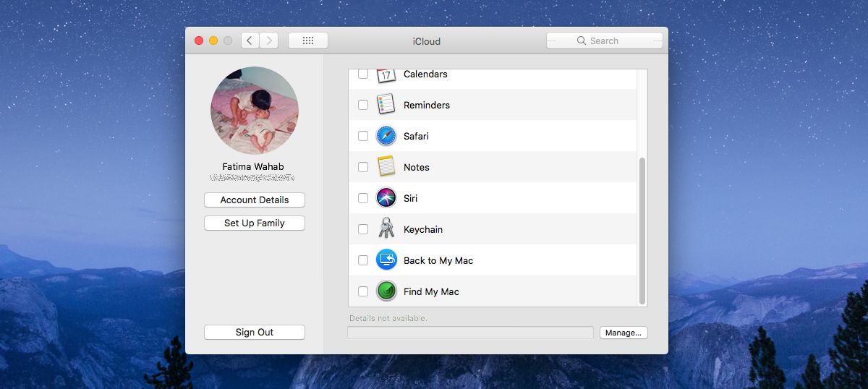Click the Keychain keys icon
This screenshot has width=868, height=389.
[386, 229]
